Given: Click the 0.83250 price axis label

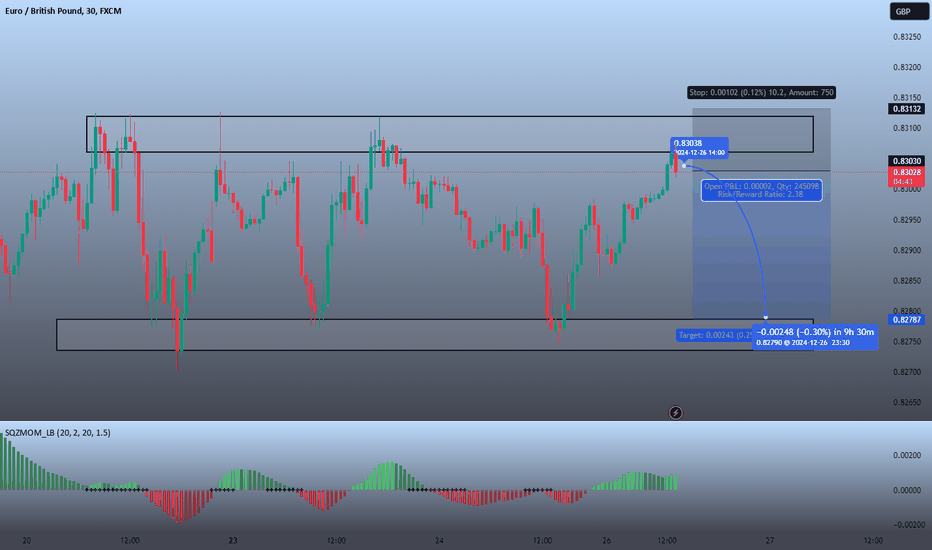Looking at the screenshot, I should (x=906, y=37).
